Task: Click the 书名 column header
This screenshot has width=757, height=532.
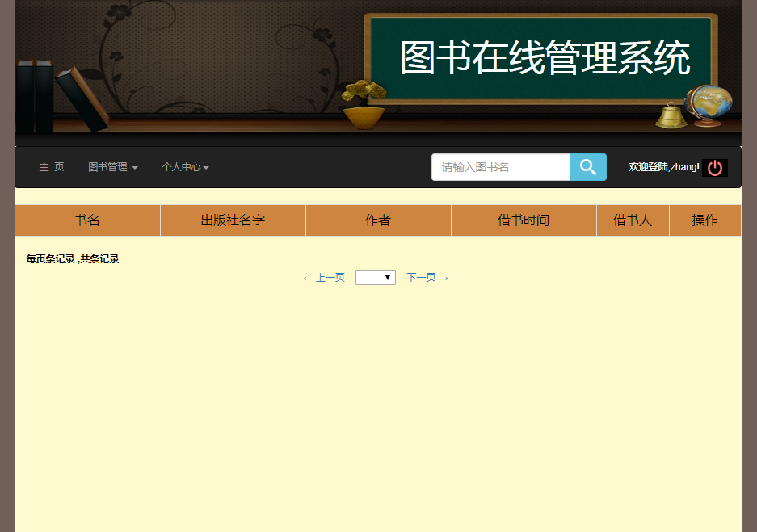Action: click(87, 220)
